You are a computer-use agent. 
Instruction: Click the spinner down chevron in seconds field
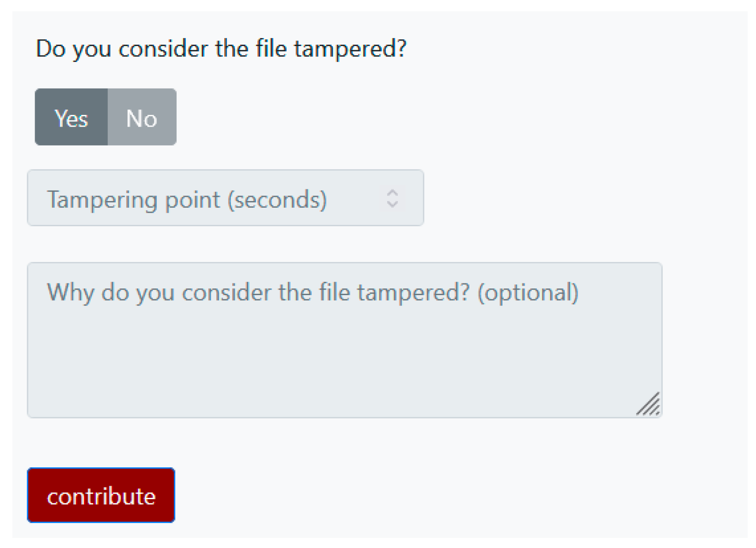392,204
